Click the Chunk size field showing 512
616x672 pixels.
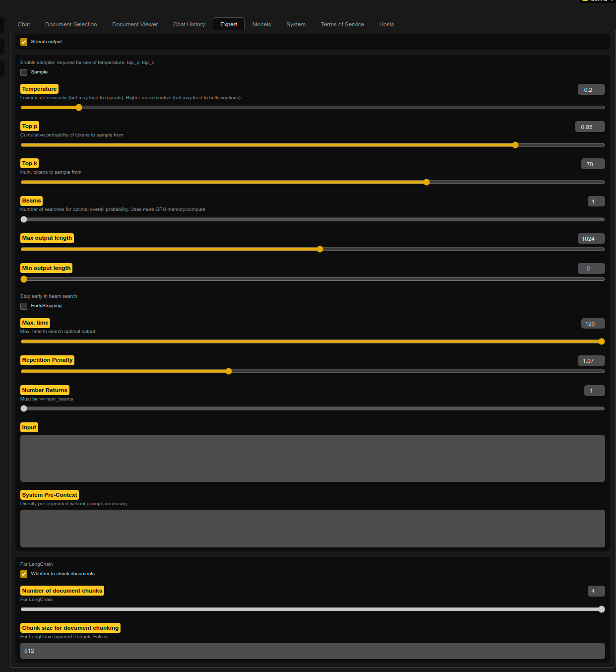pos(312,651)
